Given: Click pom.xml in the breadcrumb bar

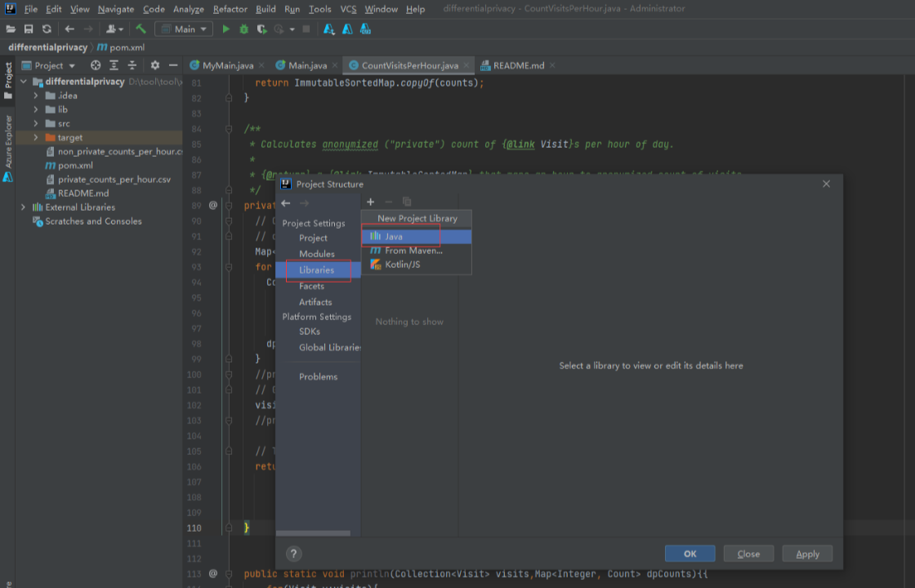Looking at the screenshot, I should tap(121, 47).
